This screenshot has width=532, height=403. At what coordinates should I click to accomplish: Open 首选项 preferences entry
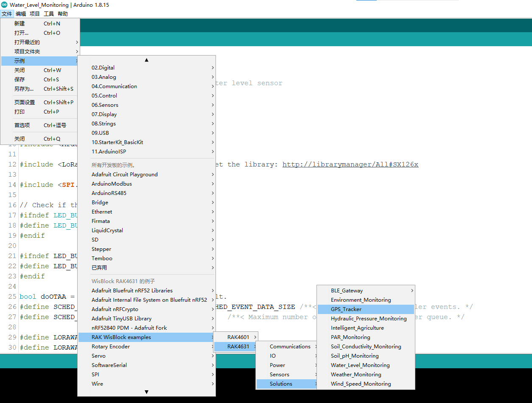pos(22,125)
